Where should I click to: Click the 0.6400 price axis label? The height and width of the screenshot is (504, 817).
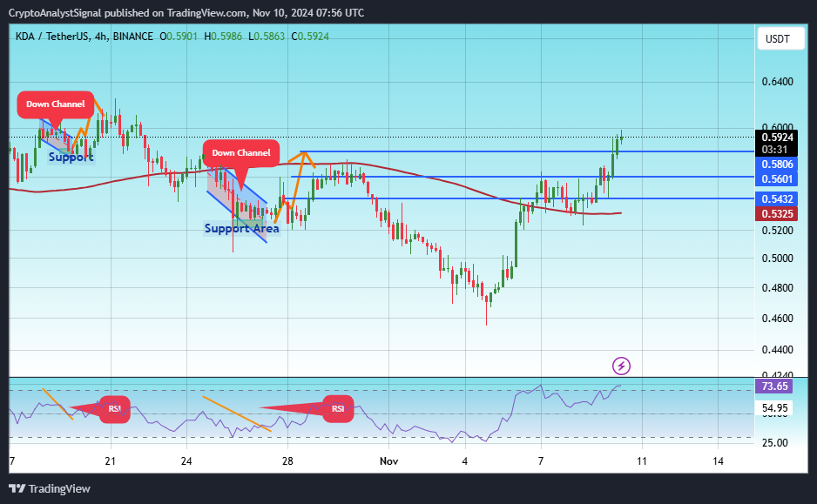click(778, 82)
